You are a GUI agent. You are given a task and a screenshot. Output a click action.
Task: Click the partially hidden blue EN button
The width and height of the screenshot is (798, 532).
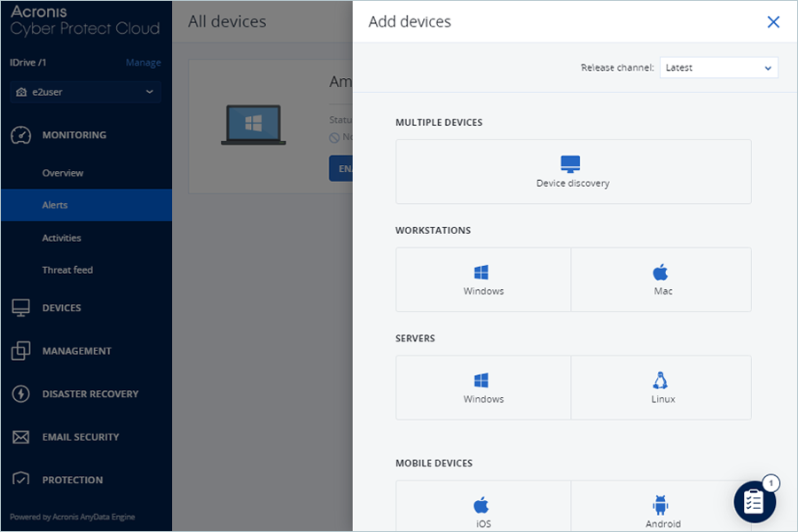tap(341, 168)
